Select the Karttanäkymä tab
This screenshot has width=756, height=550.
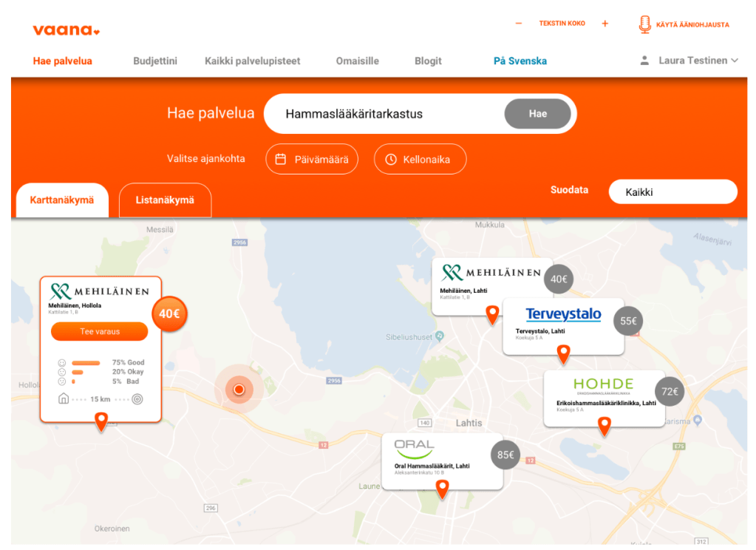[62, 200]
